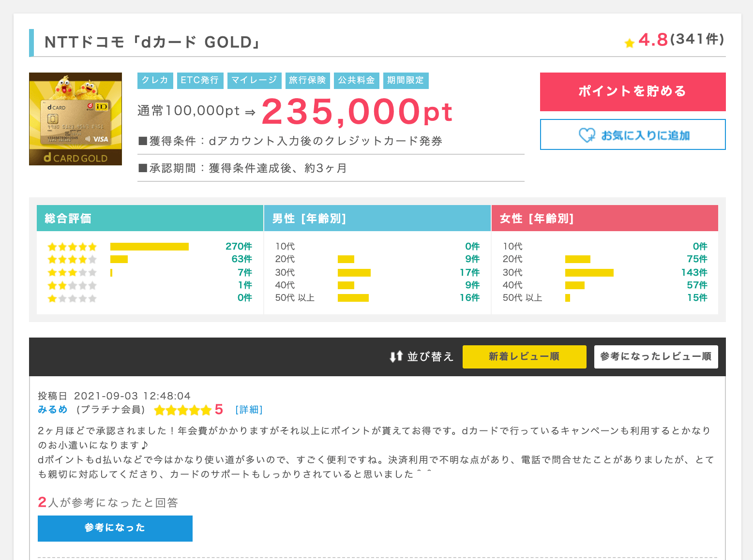Click the female 40代 label
The width and height of the screenshot is (753, 560).
tap(512, 285)
